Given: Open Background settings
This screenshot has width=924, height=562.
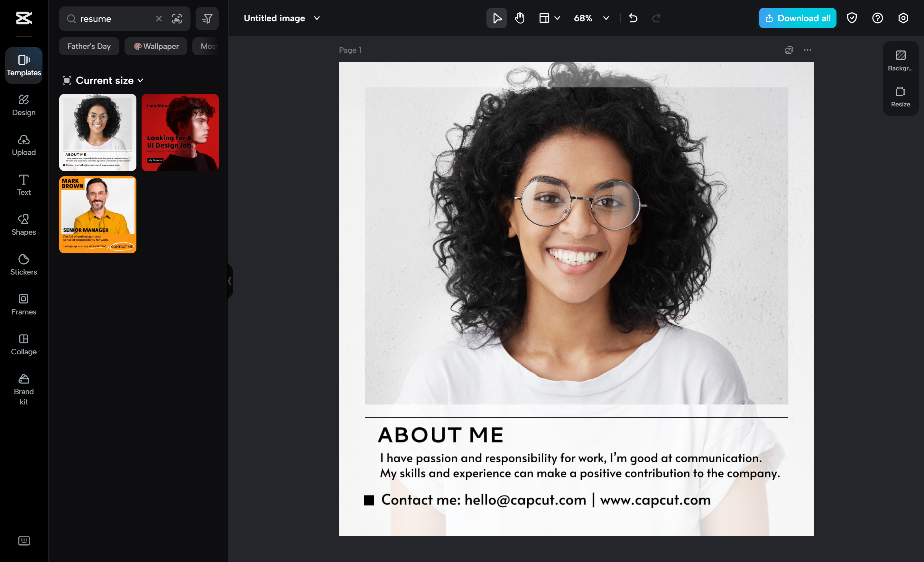Looking at the screenshot, I should point(900,60).
